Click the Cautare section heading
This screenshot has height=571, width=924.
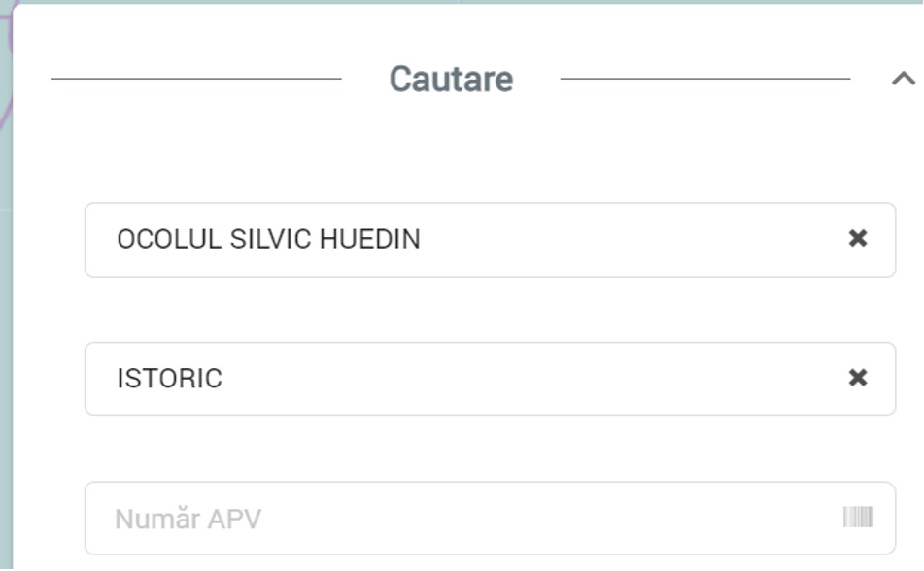click(451, 79)
